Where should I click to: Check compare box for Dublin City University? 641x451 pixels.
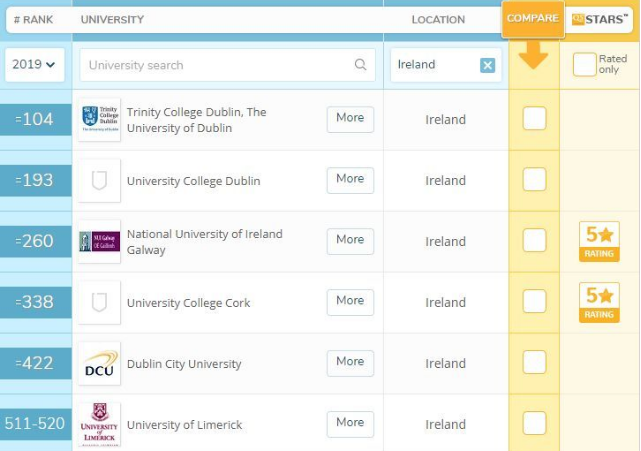535,363
